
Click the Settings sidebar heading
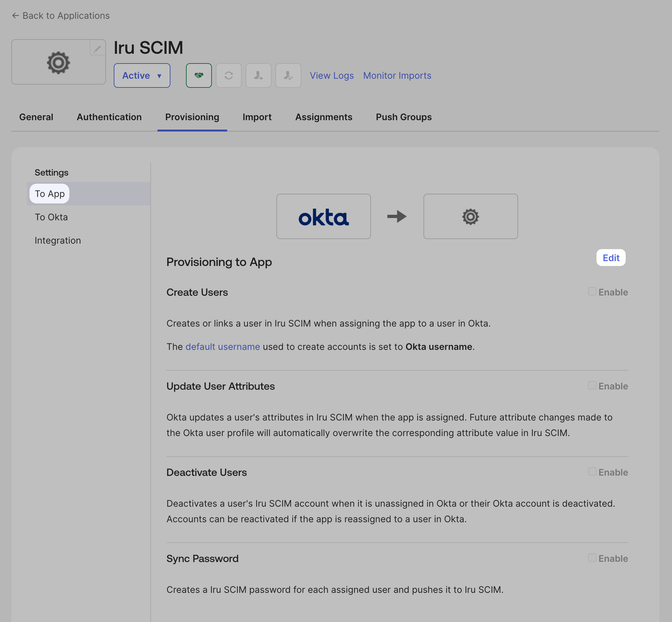click(52, 172)
